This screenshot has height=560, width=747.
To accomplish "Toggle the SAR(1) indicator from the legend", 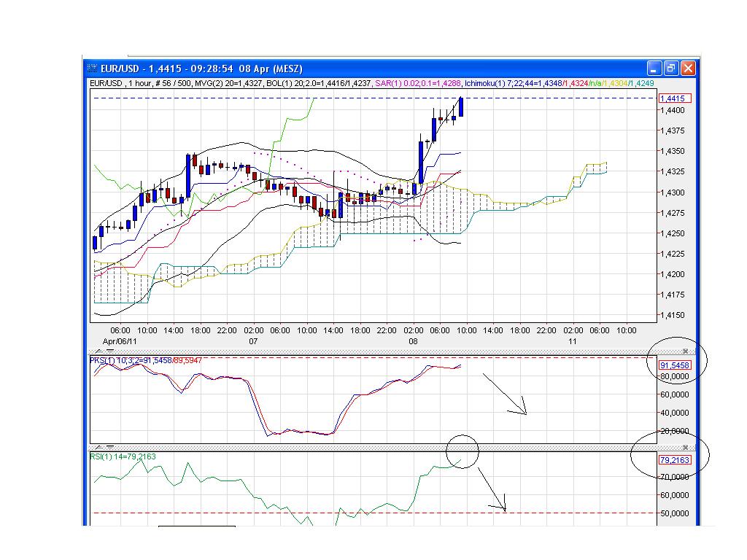I will (x=379, y=82).
